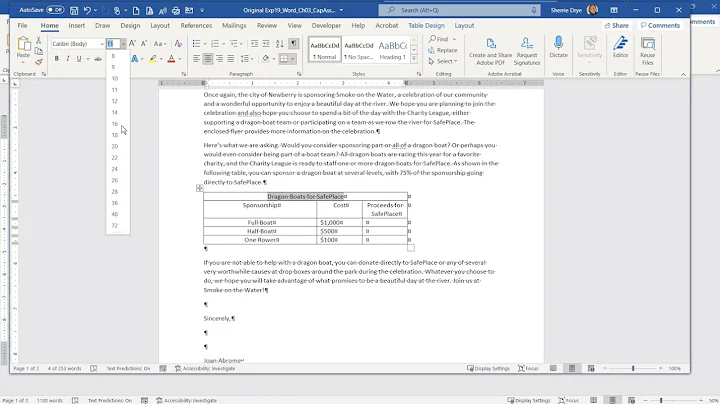Apply the red font color
The width and height of the screenshot is (720, 404).
pyautogui.click(x=171, y=59)
